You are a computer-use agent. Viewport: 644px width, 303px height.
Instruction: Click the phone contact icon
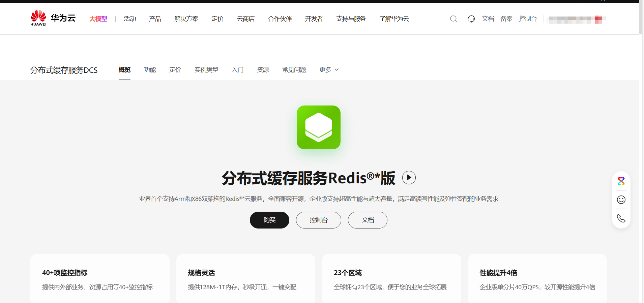click(x=621, y=218)
